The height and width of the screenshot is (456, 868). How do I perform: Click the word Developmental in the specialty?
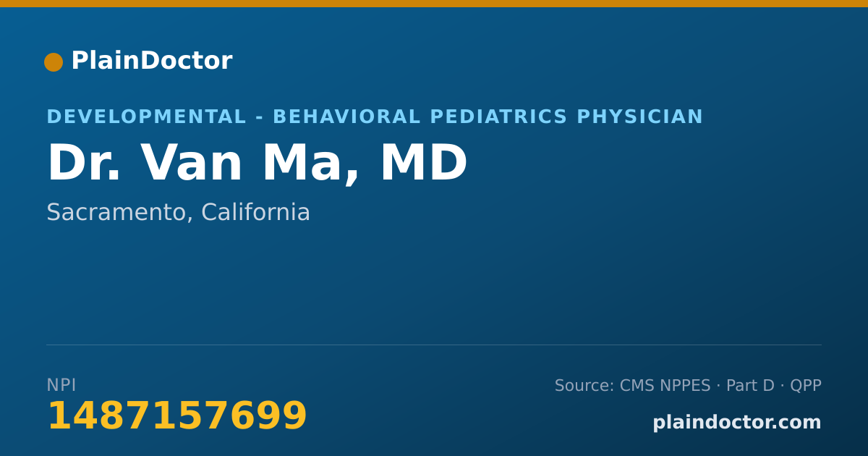[147, 117]
